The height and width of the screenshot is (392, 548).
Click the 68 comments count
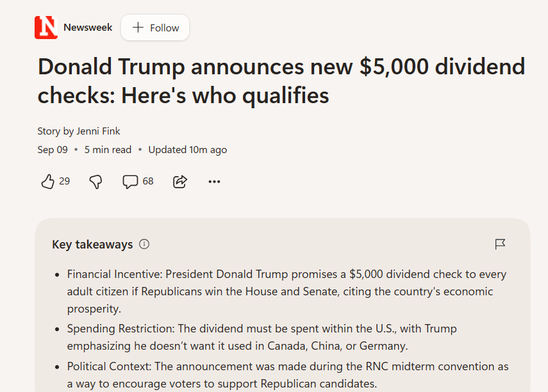pyautogui.click(x=148, y=181)
